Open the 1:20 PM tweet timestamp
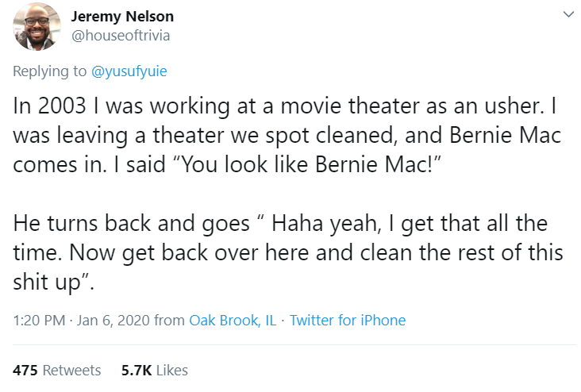This screenshot has width=581, height=392. pyautogui.click(x=39, y=321)
